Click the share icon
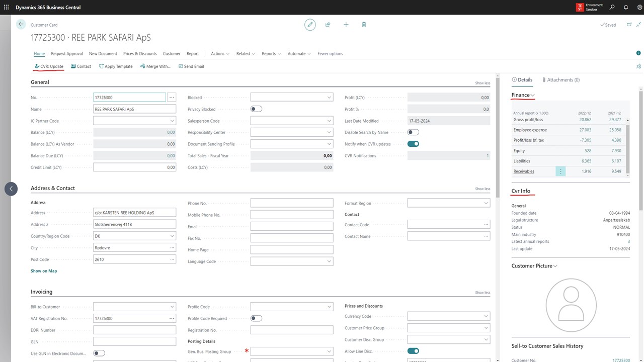This screenshot has width=644, height=362. 328,24
